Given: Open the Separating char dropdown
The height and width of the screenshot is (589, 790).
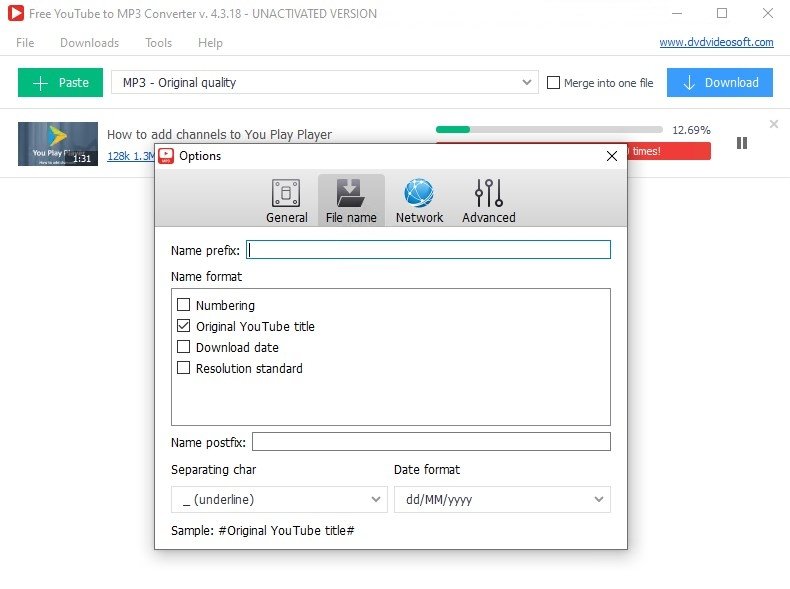Looking at the screenshot, I should pos(278,499).
